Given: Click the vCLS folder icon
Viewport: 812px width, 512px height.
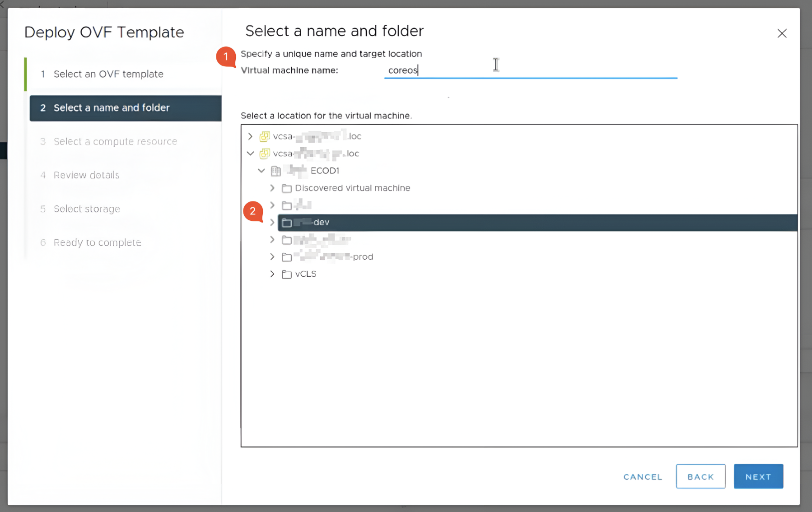Looking at the screenshot, I should [287, 274].
